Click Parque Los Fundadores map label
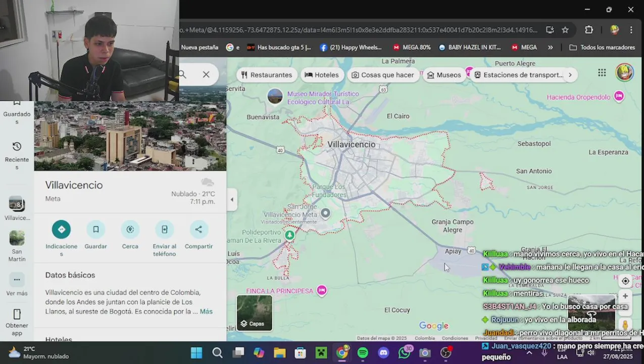This screenshot has width=644, height=364. tap(329, 191)
